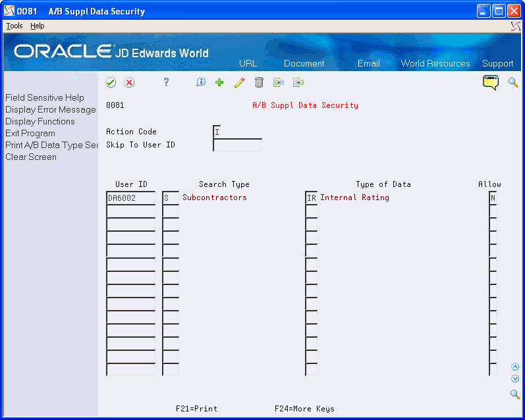Open the Support link in the header
525x420 pixels.
(497, 63)
